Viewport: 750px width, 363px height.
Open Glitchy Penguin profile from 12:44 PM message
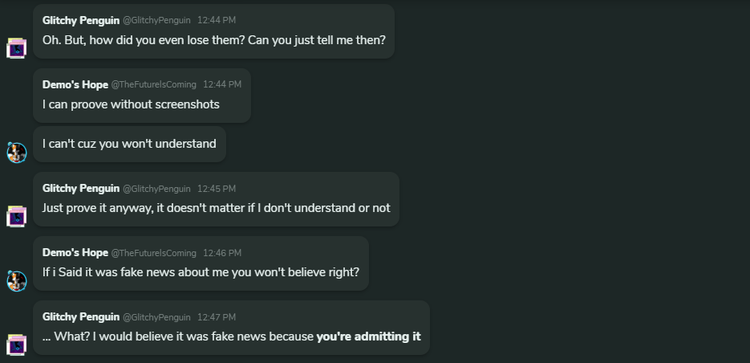(81, 20)
